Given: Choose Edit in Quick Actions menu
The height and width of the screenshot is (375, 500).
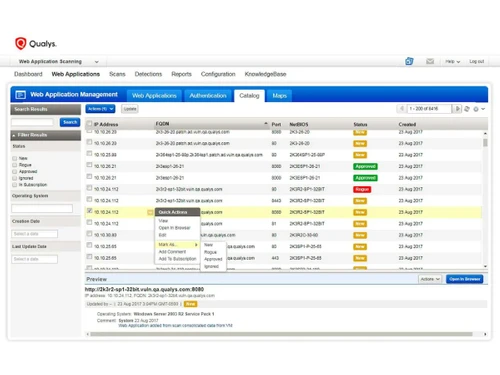Looking at the screenshot, I should click(162, 235).
